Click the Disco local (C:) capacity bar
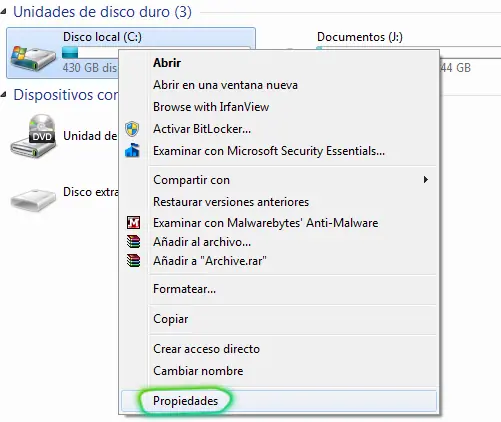This screenshot has width=501, height=422. [90, 52]
